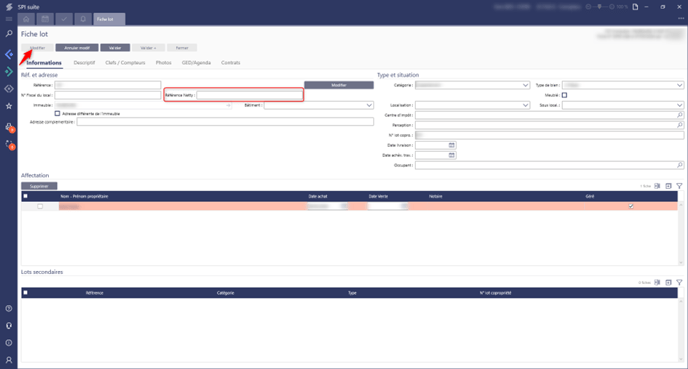Open the support headset sidebar icon
The image size is (688, 369).
[9, 326]
